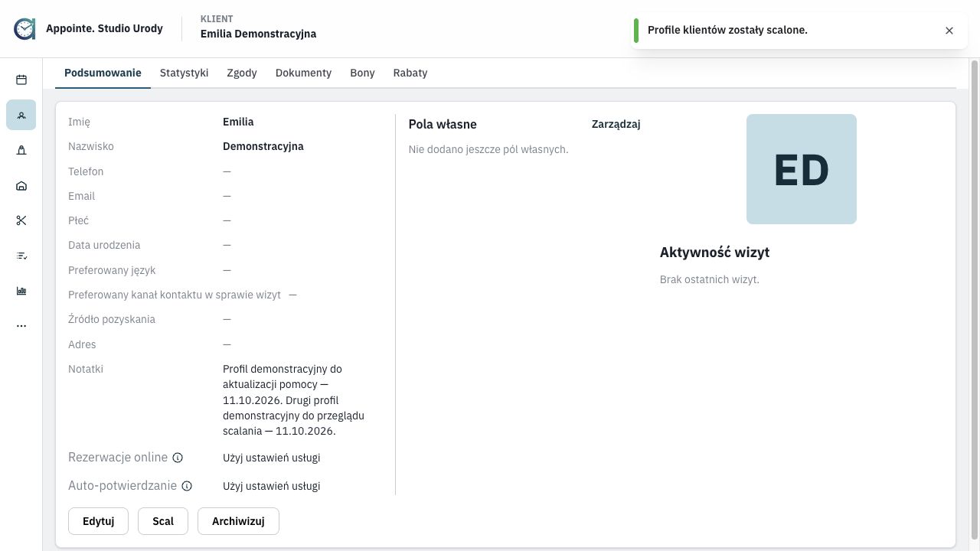The width and height of the screenshot is (980, 551).
Task: Click the Appointe. Studio Urody title
Action: (x=104, y=28)
